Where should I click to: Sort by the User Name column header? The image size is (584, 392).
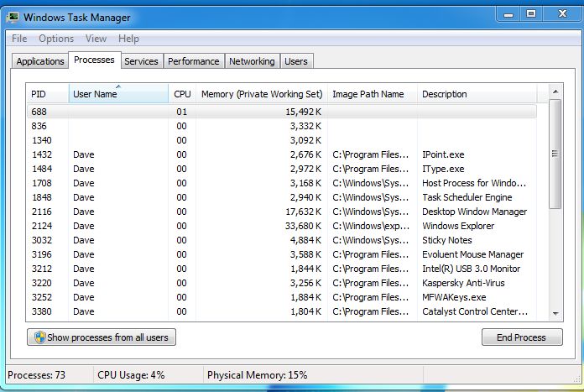click(x=118, y=94)
